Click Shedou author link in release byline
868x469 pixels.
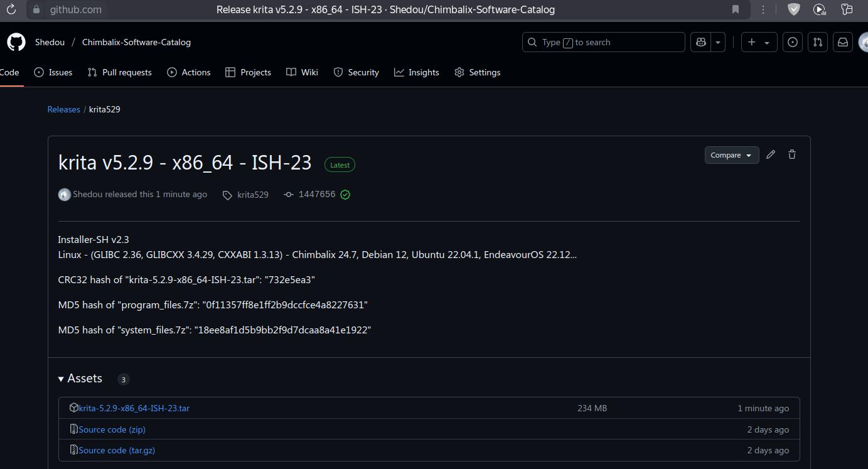coord(87,194)
